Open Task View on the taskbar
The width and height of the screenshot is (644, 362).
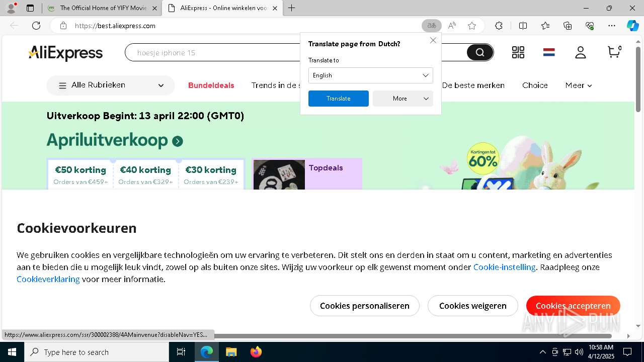(x=181, y=352)
